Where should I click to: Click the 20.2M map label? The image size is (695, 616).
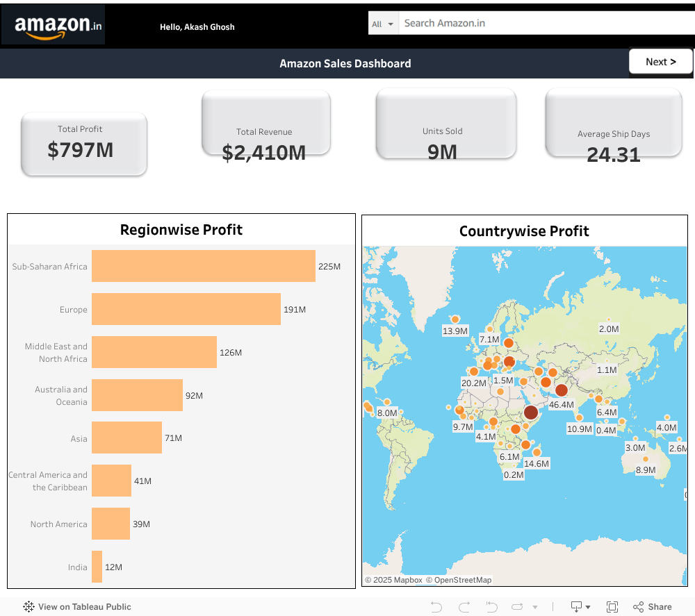point(474,383)
